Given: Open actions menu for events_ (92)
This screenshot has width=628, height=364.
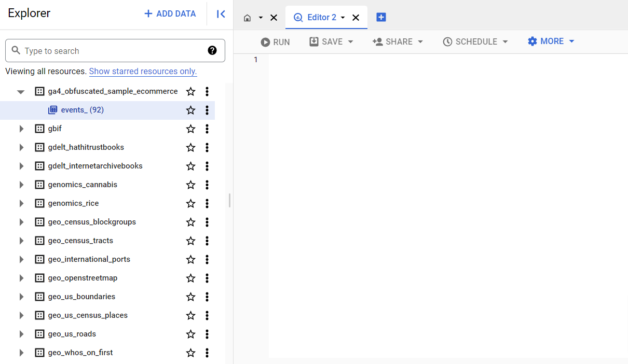Looking at the screenshot, I should click(207, 110).
